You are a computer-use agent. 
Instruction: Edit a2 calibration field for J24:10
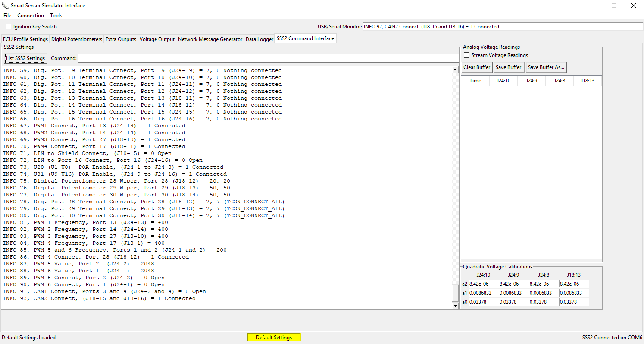pos(483,284)
